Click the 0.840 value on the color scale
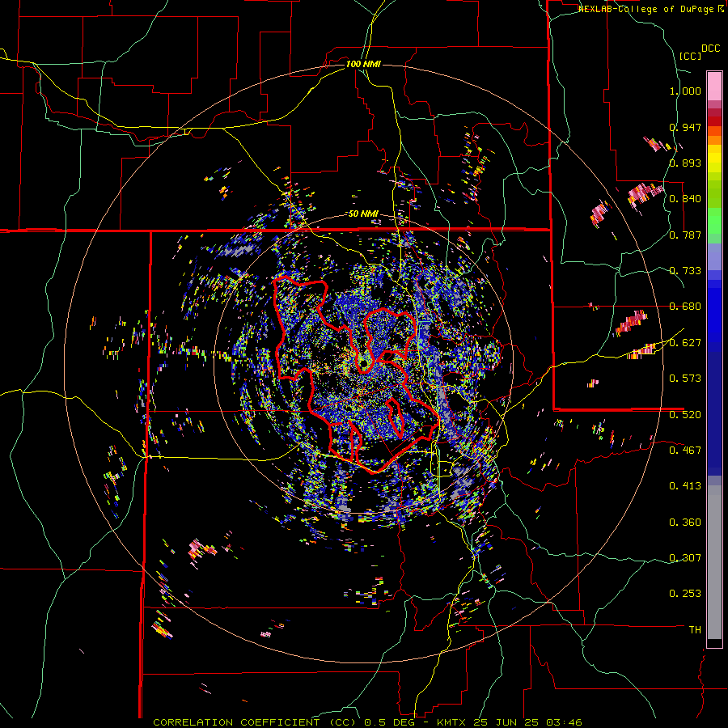 (x=685, y=199)
